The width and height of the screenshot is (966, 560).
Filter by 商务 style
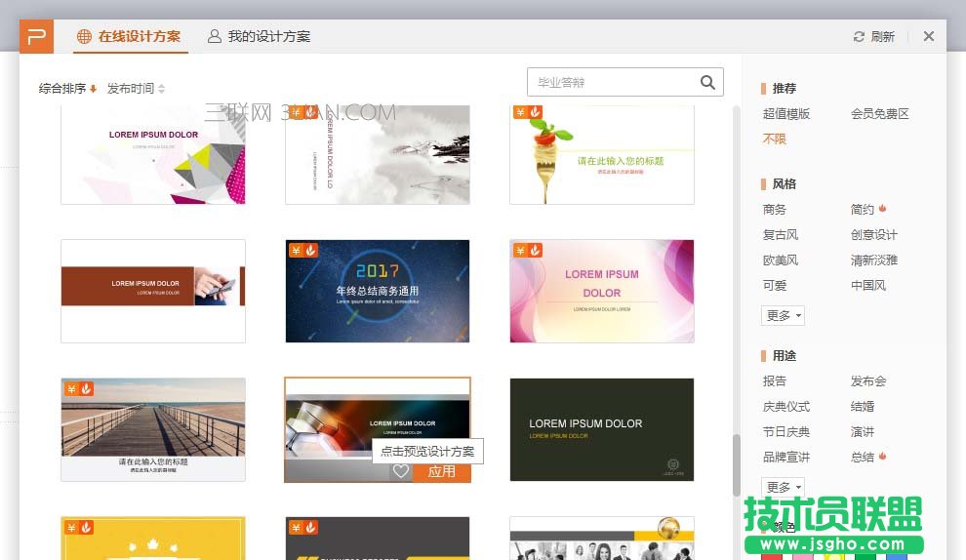(775, 210)
